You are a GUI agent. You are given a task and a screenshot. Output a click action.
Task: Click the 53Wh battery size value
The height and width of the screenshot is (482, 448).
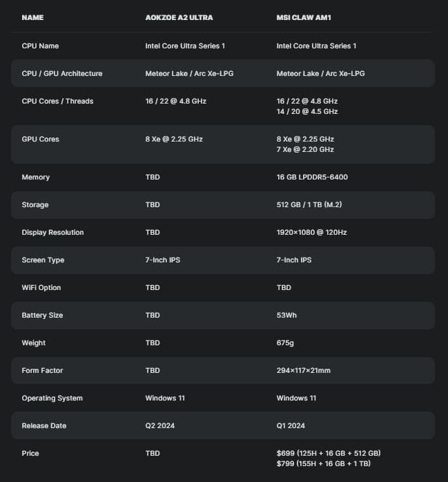286,315
